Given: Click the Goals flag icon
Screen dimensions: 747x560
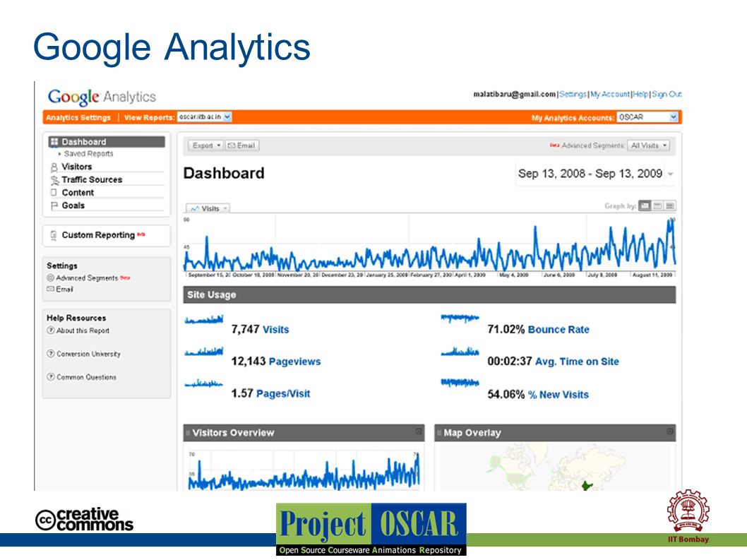Looking at the screenshot, I should coord(54,206).
